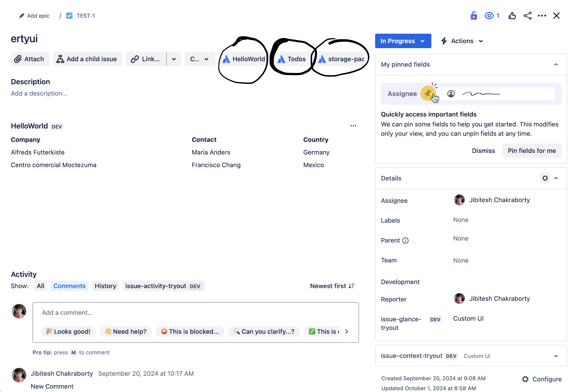Click the pin icon next to Assignee
Image resolution: width=576 pixels, height=392 pixels.
[x=428, y=94]
